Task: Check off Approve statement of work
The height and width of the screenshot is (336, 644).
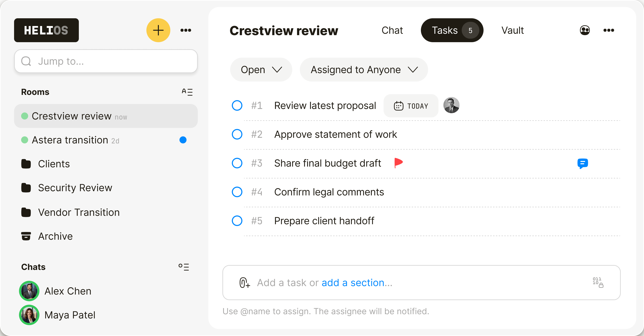Action: (x=237, y=134)
